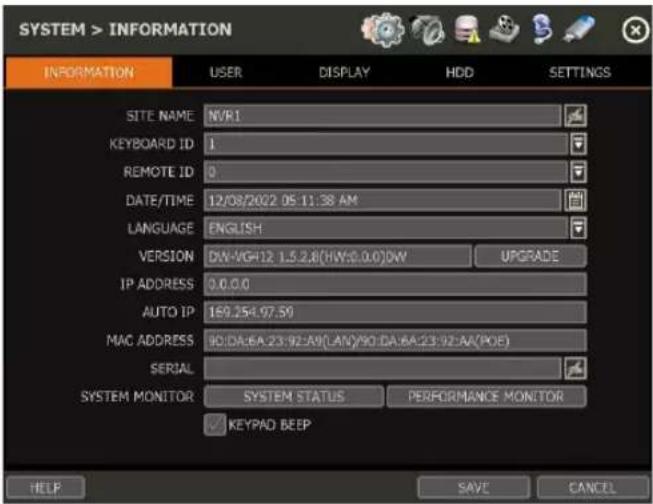Click the Version label
The height and width of the screenshot is (504, 653).
(167, 256)
